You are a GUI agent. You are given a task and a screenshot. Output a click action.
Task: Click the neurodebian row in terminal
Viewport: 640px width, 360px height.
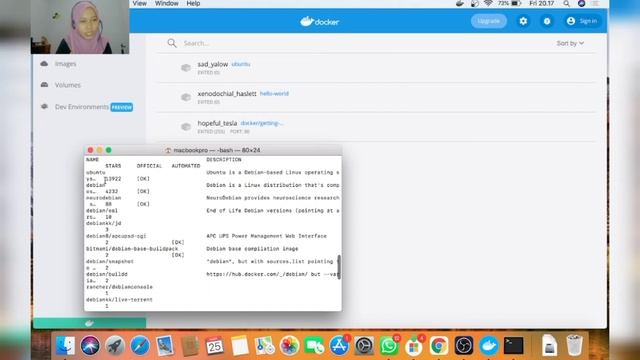104,198
